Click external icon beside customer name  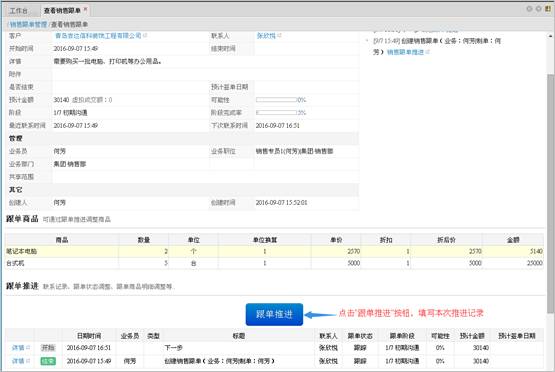(x=145, y=35)
